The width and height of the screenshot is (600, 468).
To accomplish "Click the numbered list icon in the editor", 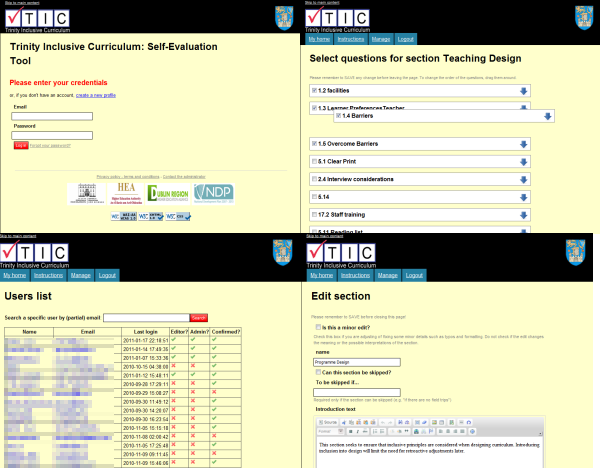I will 375,431.
